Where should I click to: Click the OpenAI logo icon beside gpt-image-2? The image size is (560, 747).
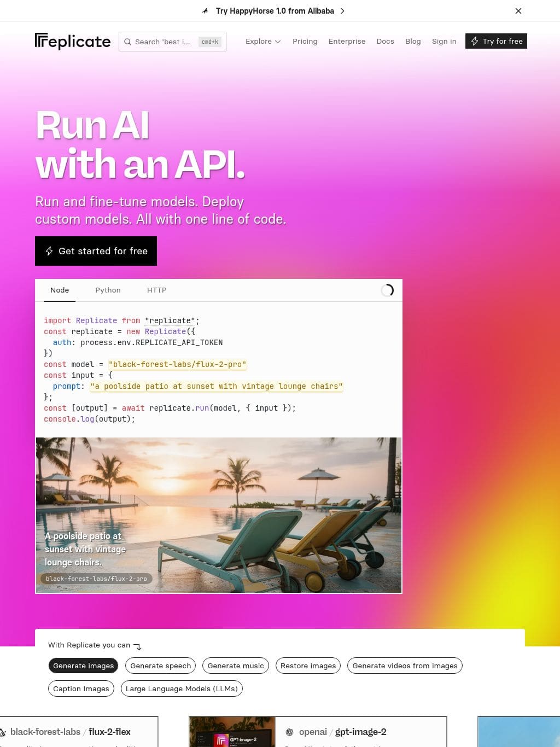pos(290,732)
